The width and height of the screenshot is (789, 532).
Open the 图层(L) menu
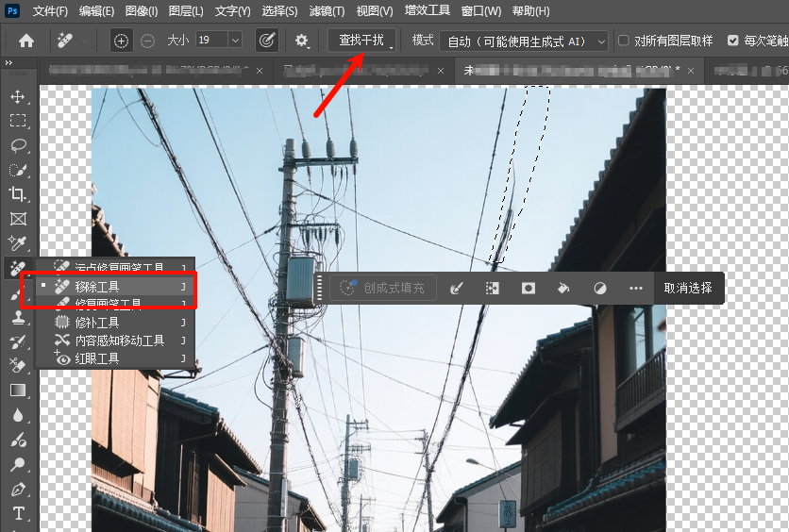coord(186,11)
